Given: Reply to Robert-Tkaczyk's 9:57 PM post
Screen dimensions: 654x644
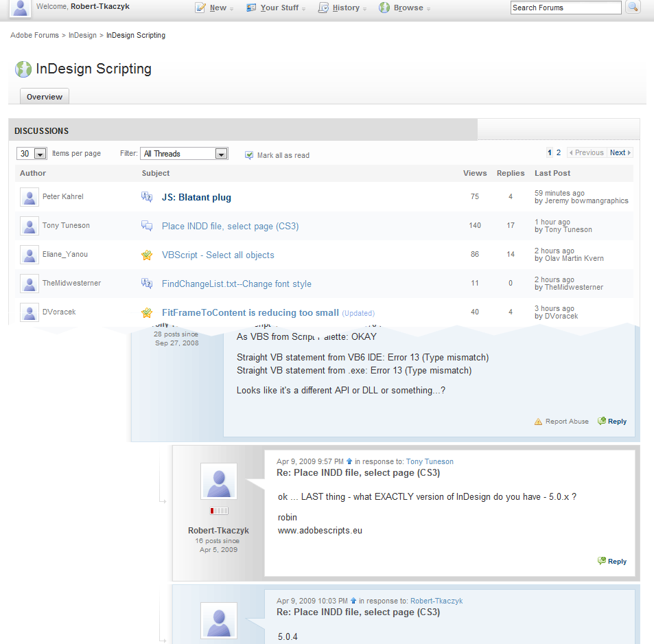Looking at the screenshot, I should click(x=612, y=561).
